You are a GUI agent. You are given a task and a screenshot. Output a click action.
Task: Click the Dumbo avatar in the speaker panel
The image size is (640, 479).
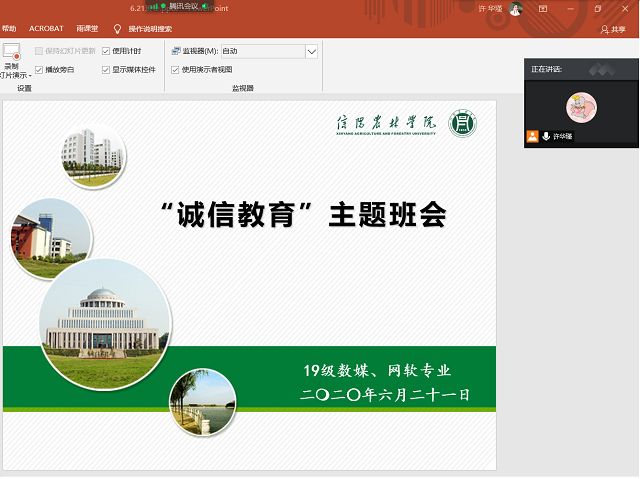coord(581,108)
